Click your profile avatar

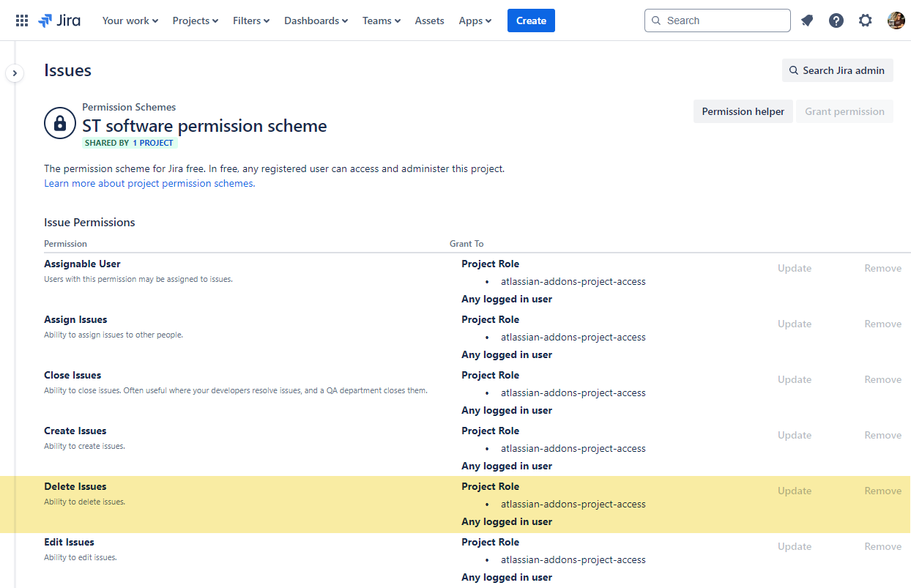pyautogui.click(x=896, y=21)
